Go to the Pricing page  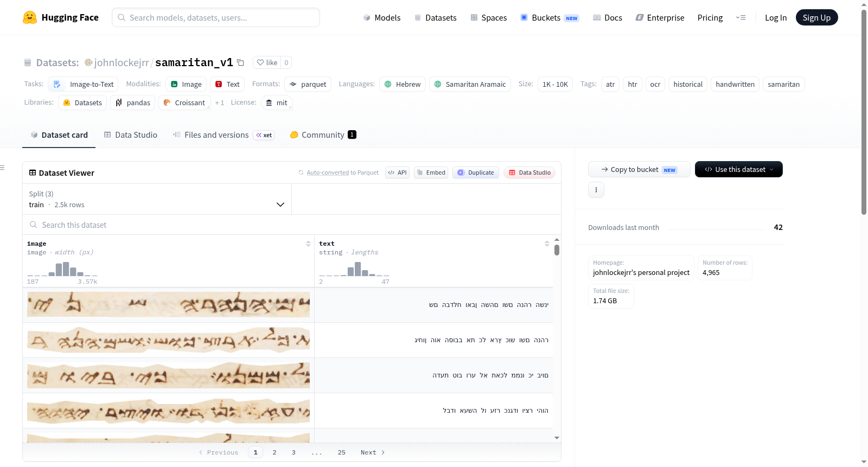point(710,17)
